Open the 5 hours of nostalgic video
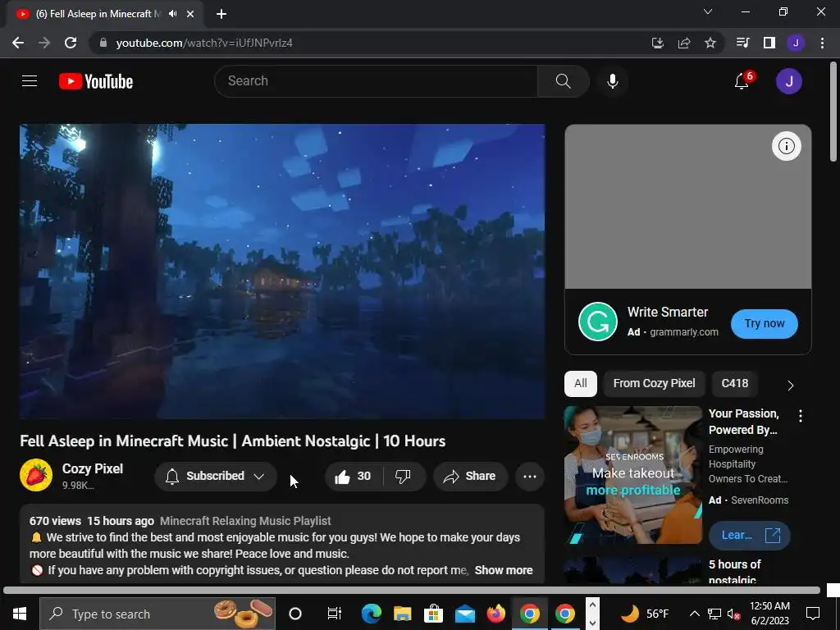Screen dimensions: 840x630 734,572
